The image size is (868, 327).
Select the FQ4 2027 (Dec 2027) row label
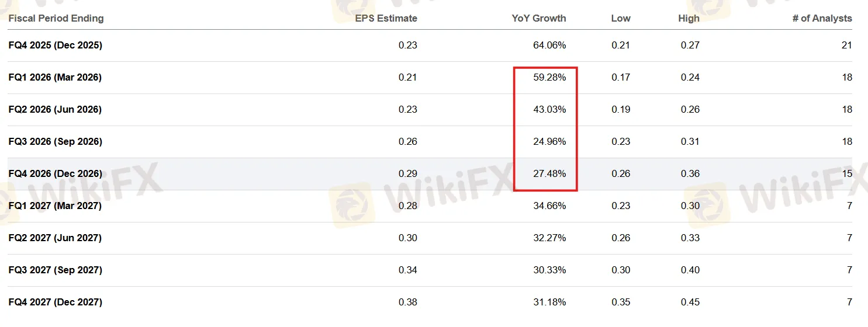pos(56,302)
